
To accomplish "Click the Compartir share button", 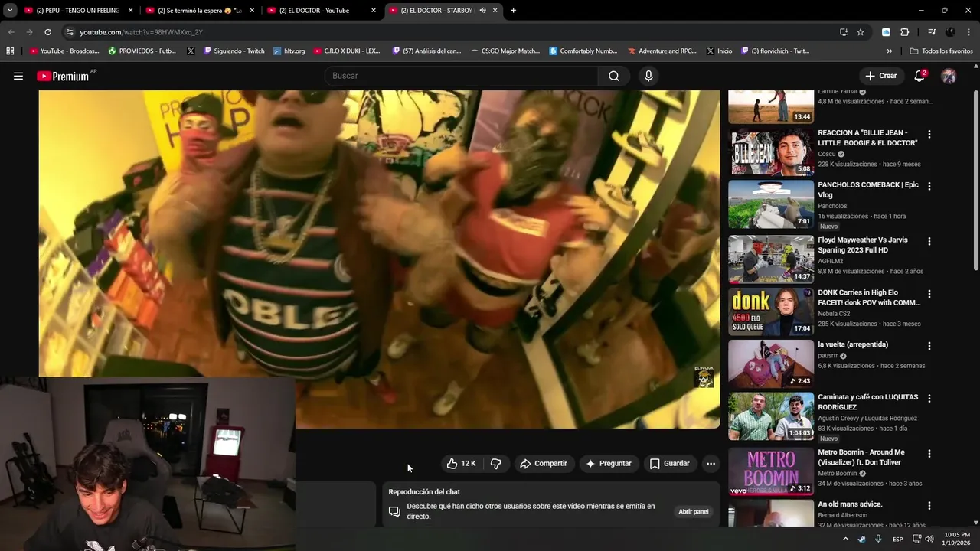I will coord(544,464).
